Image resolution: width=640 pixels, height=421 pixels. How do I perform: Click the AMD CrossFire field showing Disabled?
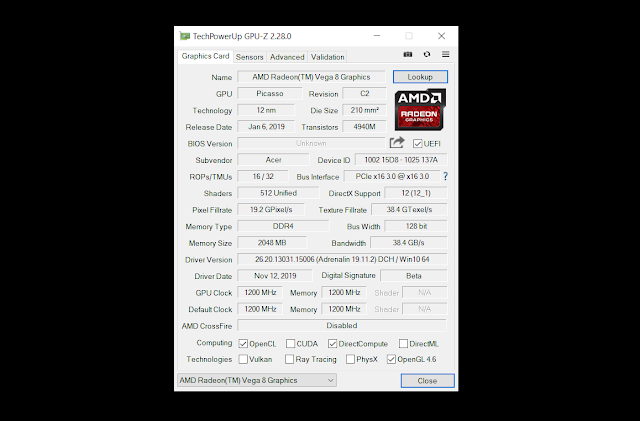(x=342, y=325)
